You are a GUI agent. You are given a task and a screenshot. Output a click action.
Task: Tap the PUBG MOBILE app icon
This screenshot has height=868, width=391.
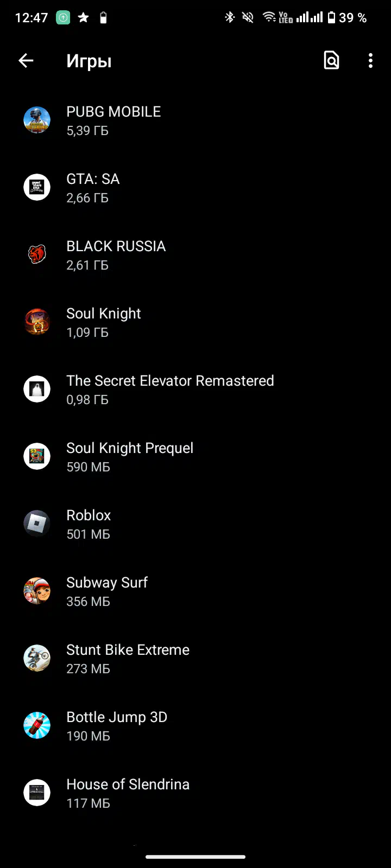pos(37,120)
